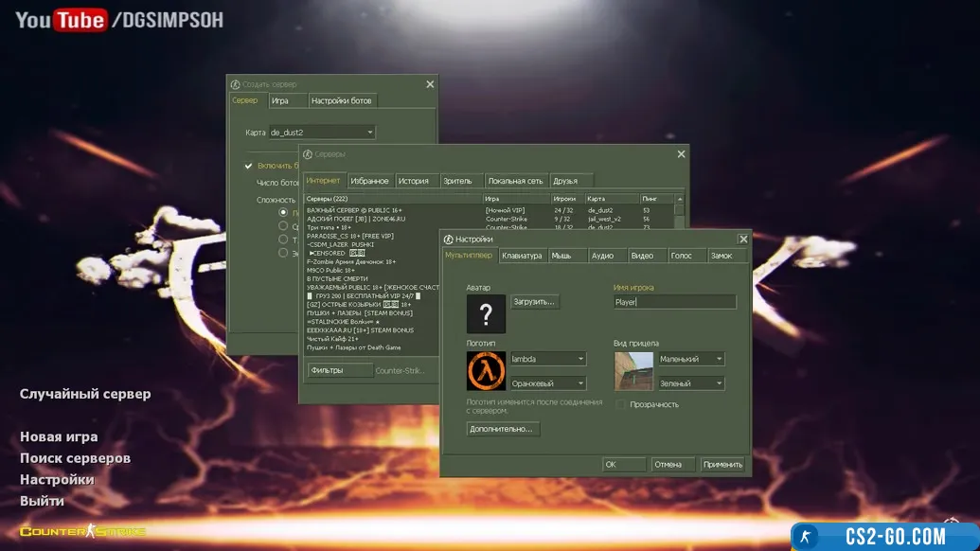Select the second difficulty radio button
980x551 pixels.
pos(283,226)
